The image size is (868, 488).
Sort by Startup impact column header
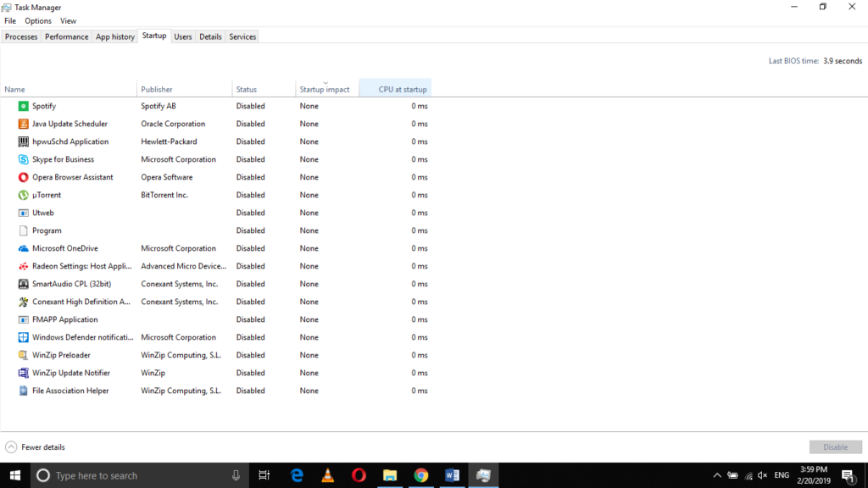tap(327, 89)
